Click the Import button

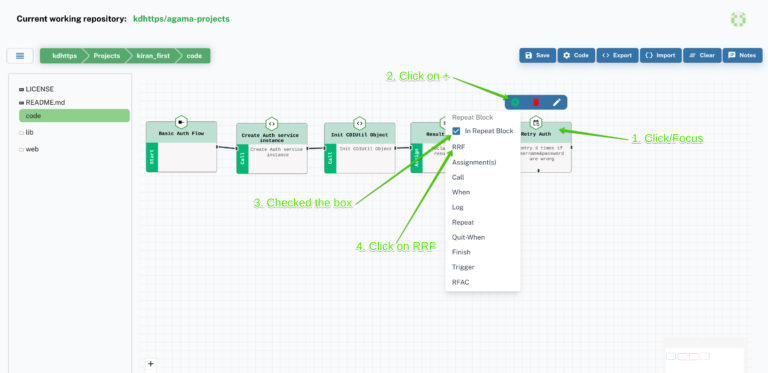[660, 55]
